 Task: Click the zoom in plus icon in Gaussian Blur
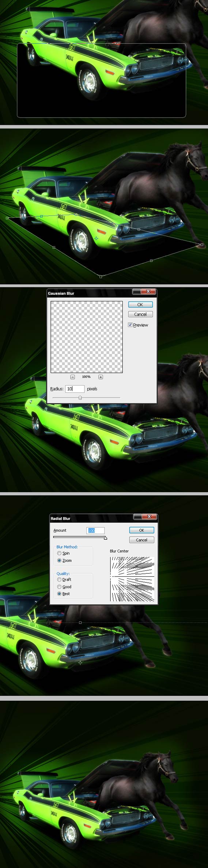(101, 377)
